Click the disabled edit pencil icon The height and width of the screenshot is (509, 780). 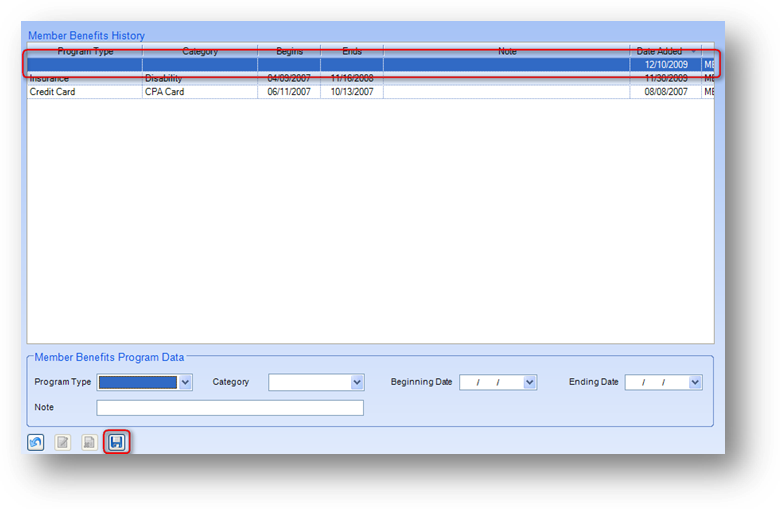[x=63, y=442]
